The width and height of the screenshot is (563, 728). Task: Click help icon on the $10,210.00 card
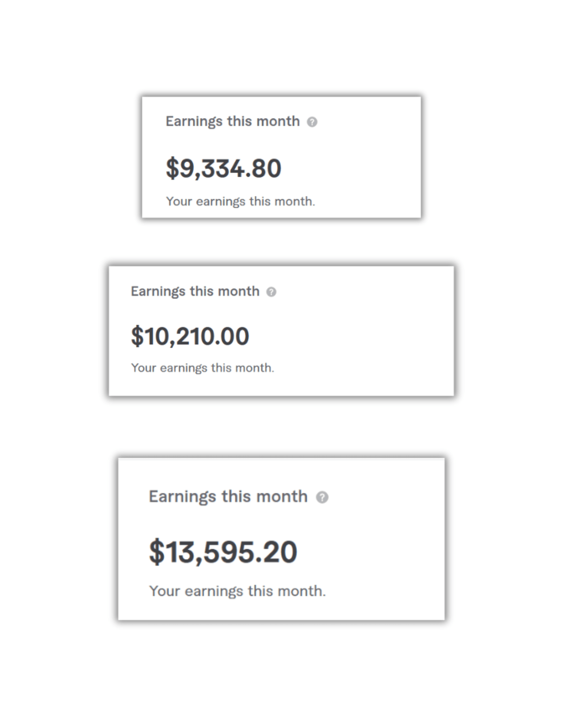272,292
